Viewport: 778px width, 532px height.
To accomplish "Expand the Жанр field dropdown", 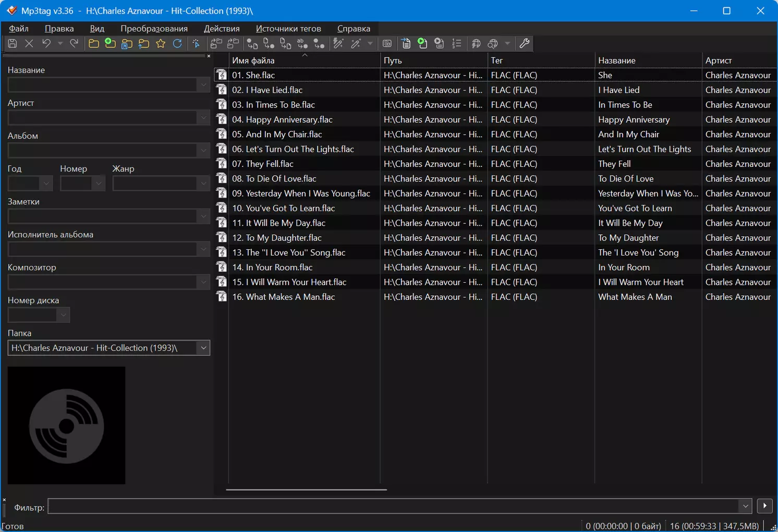I will pos(203,184).
